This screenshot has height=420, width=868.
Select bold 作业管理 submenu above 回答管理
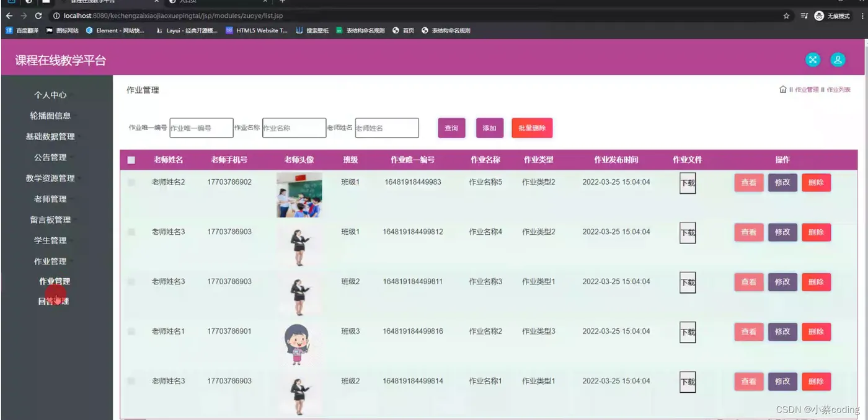(55, 281)
